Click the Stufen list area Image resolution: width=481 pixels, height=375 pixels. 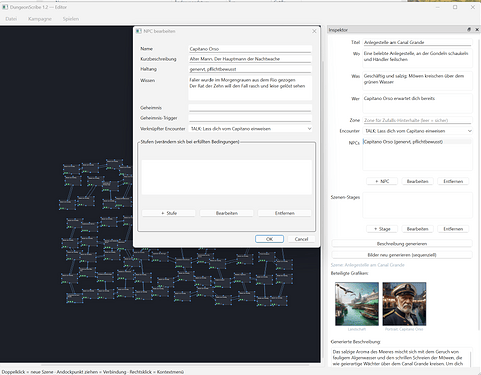coord(227,177)
